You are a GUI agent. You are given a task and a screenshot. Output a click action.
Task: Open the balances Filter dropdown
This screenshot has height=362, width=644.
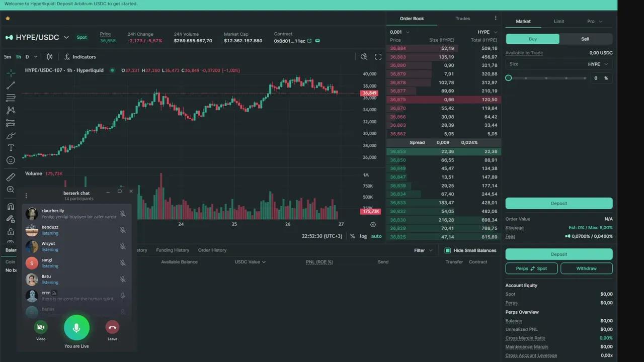coord(423,250)
